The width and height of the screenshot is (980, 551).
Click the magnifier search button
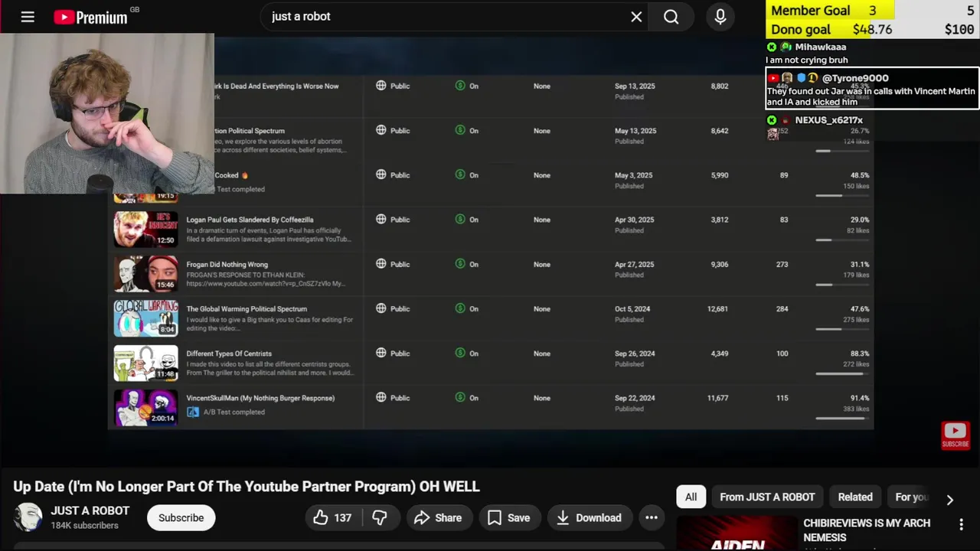click(671, 17)
